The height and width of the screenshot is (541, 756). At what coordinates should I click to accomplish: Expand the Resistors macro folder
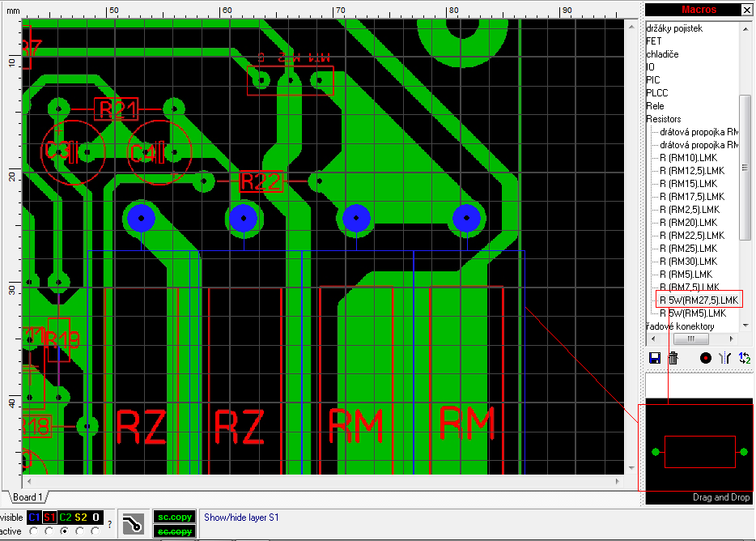(664, 119)
